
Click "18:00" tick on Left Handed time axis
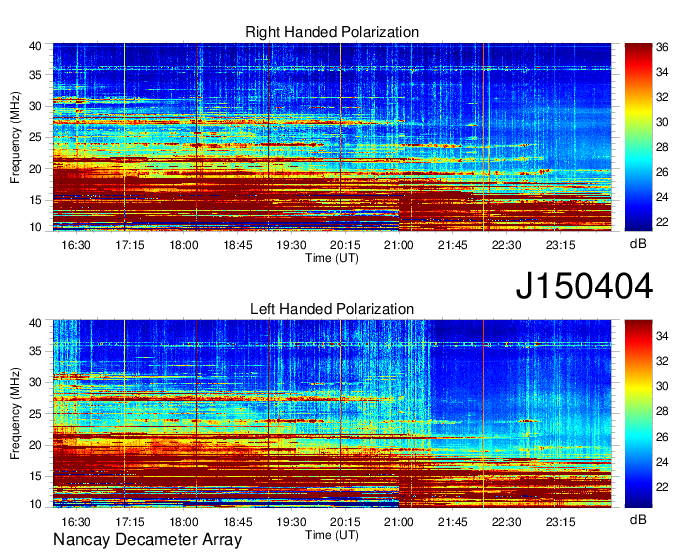(183, 521)
